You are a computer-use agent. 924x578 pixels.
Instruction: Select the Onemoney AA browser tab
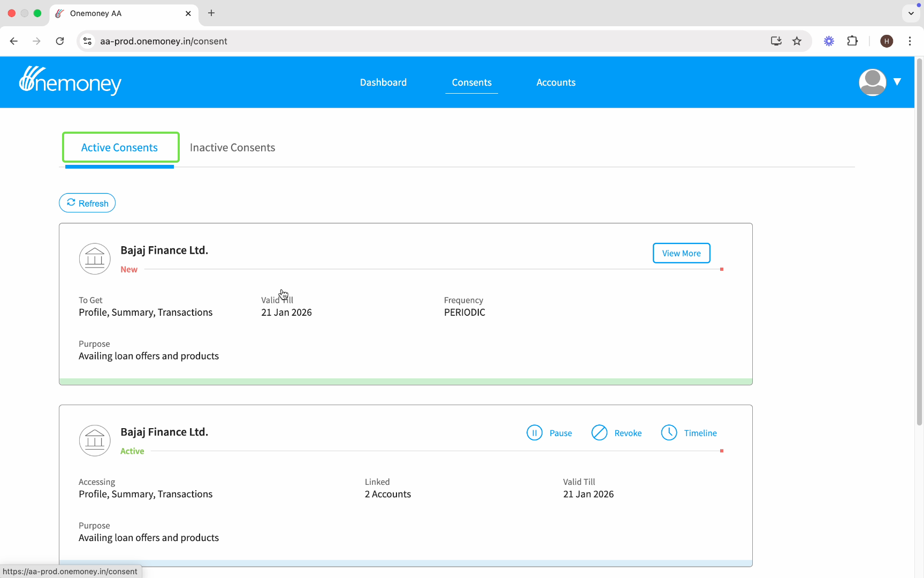[124, 13]
